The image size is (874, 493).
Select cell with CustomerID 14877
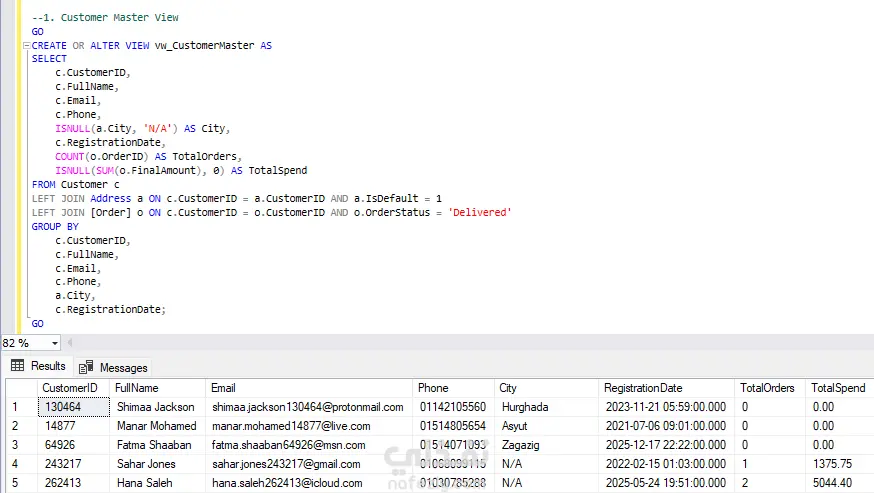point(74,426)
